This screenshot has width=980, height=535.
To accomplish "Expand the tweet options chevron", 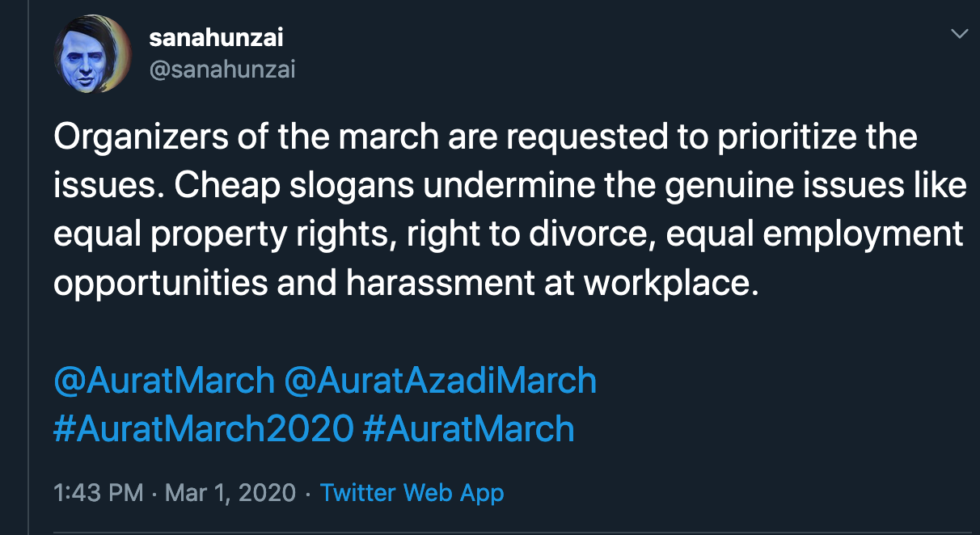I will 959,34.
